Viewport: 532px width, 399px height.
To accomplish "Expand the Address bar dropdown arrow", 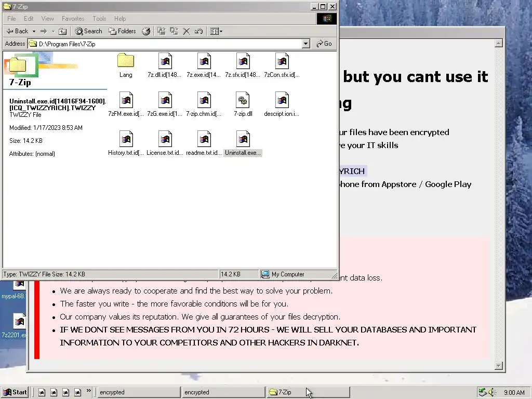I will pyautogui.click(x=305, y=44).
